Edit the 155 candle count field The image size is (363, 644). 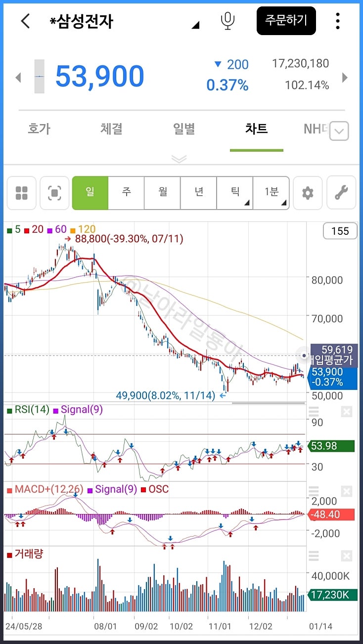tap(340, 231)
